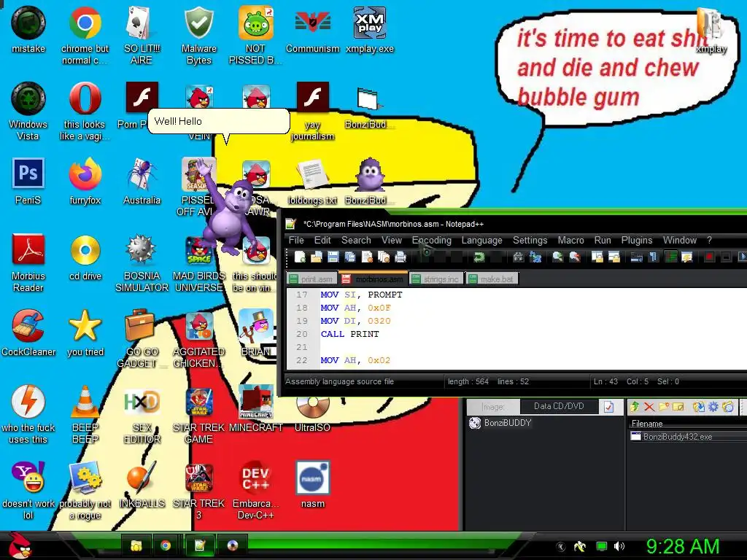This screenshot has width=747, height=560.
Task: Click 'Assembly language source file' status text
Action: click(x=339, y=381)
